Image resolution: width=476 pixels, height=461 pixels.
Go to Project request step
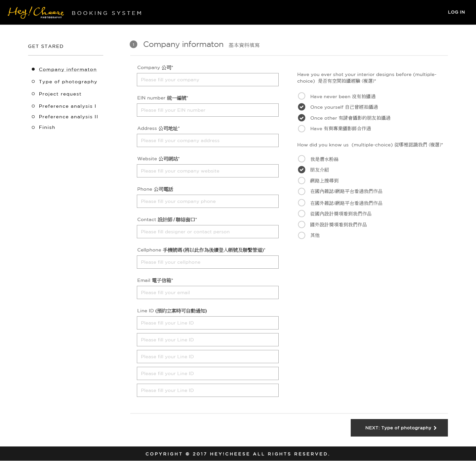tap(60, 94)
